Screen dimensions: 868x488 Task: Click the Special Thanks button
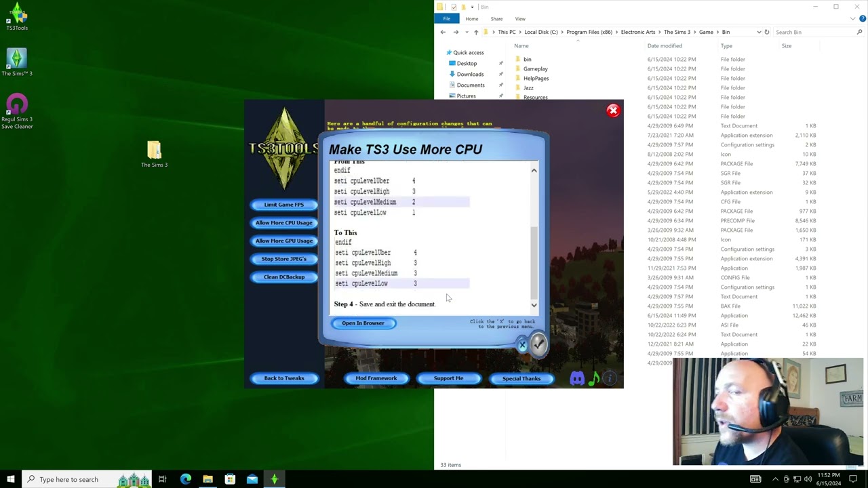(x=521, y=378)
